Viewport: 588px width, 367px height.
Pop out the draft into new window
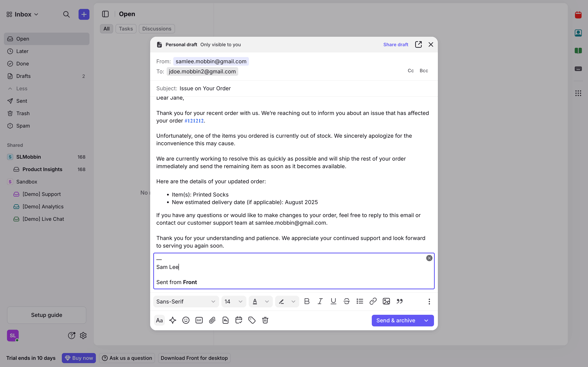(418, 44)
